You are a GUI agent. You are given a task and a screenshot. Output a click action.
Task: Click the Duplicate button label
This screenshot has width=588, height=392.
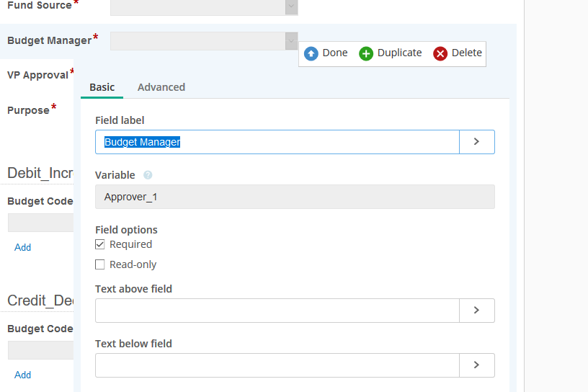pos(399,53)
